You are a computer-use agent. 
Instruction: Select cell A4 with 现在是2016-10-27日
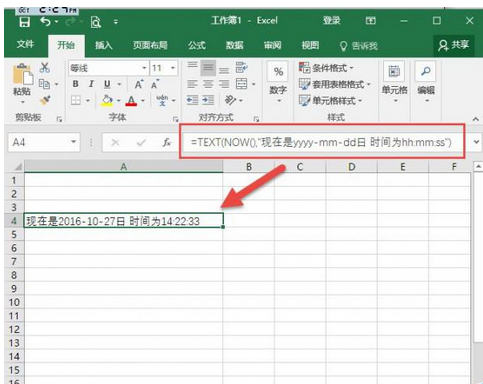coord(123,221)
